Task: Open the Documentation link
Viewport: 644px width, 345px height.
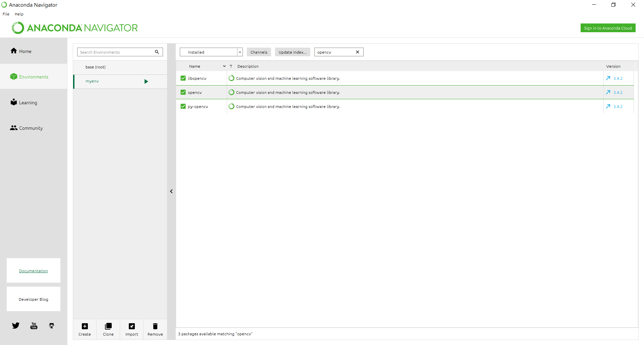Action: [34, 271]
